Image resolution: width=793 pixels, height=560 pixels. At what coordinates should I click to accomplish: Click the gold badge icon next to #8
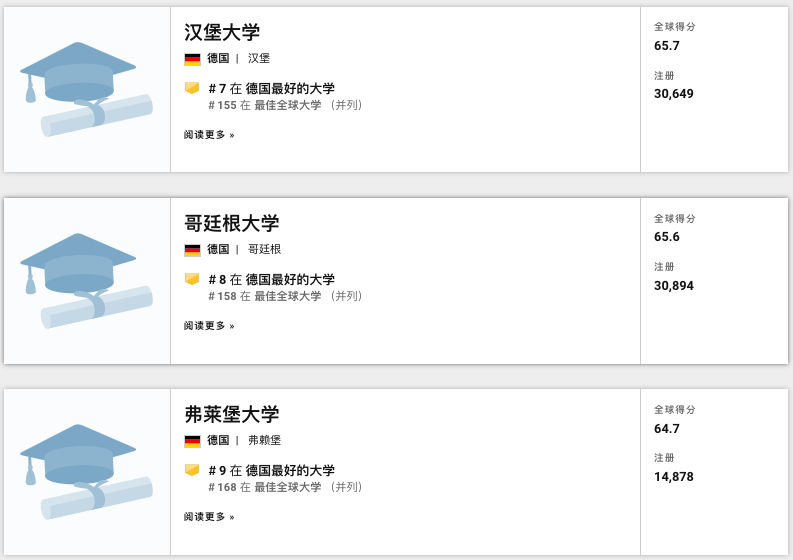192,279
